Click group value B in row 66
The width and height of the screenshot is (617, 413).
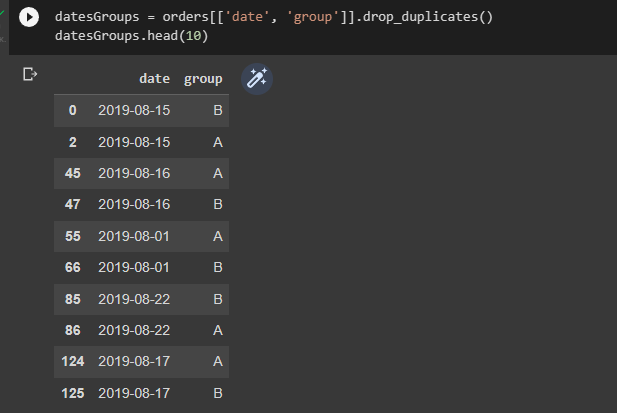[218, 267]
